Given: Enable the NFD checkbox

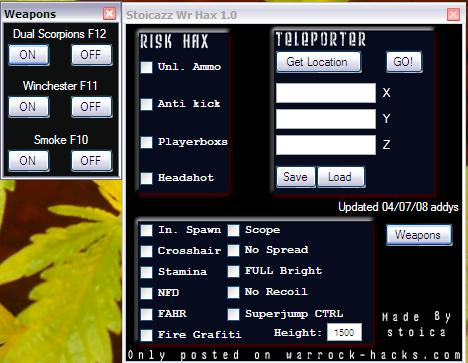Looking at the screenshot, I should pos(146,293).
